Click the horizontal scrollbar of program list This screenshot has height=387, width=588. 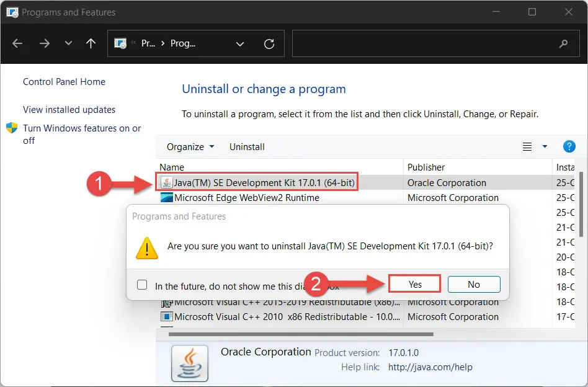(301, 334)
